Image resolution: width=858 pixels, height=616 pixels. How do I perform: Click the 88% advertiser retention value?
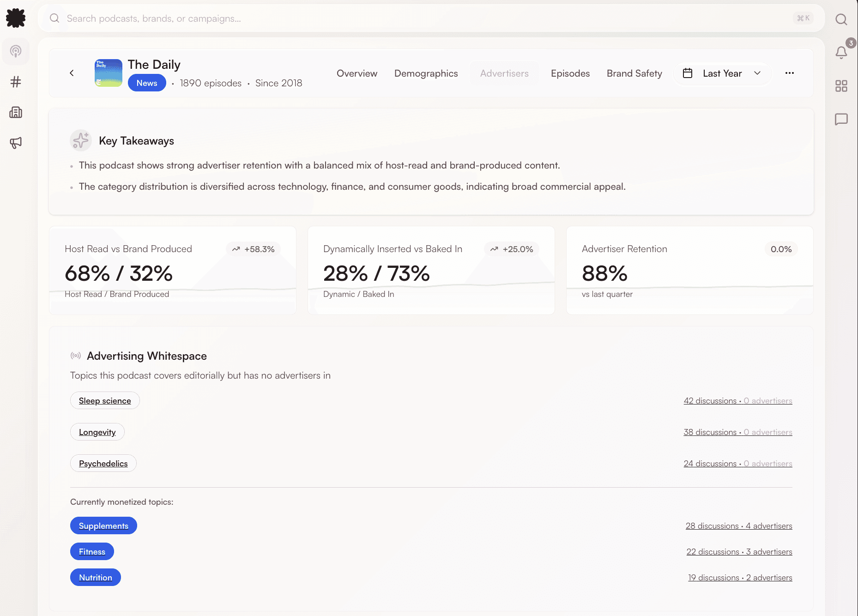[x=605, y=273]
